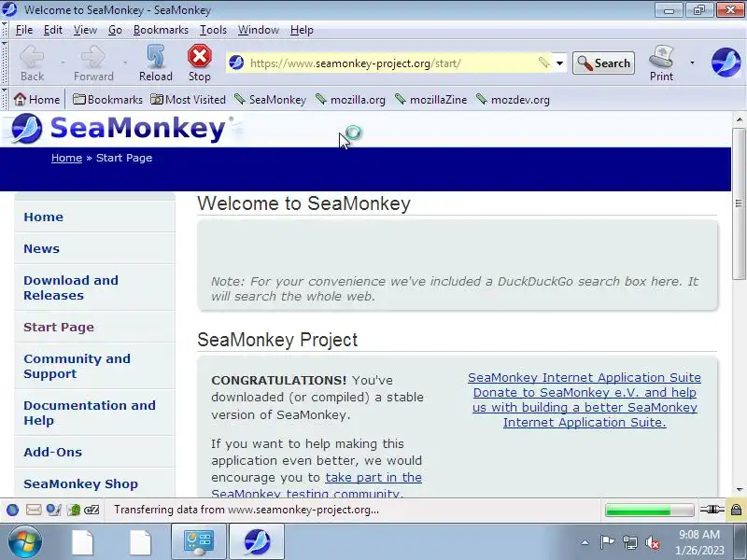Open the Bookmarks menu
The height and width of the screenshot is (560, 747).
click(x=161, y=30)
